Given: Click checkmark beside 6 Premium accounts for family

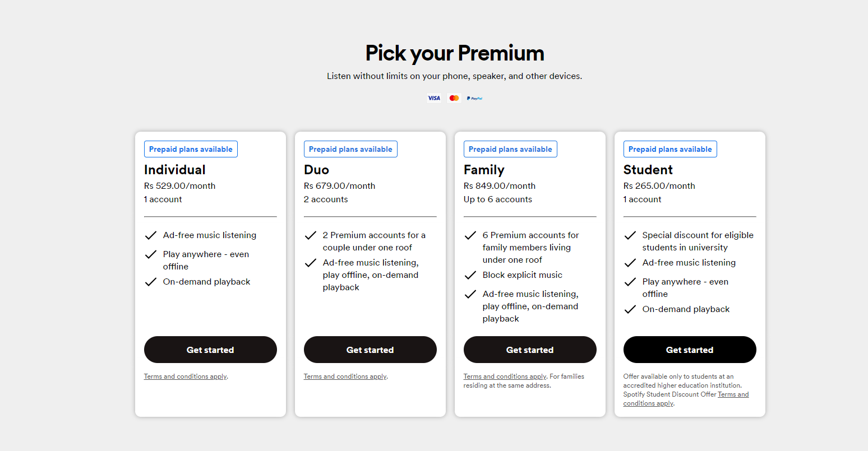Looking at the screenshot, I should 470,235.
